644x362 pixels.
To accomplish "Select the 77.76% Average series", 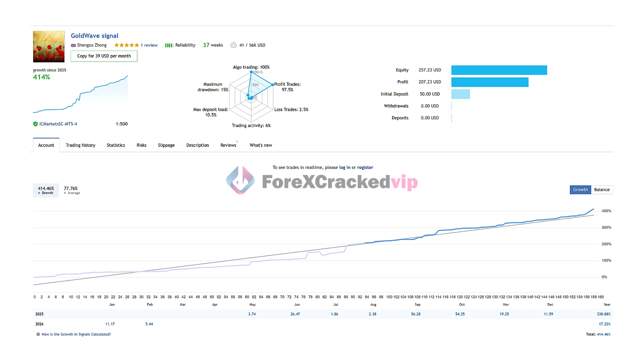I will tap(71, 190).
